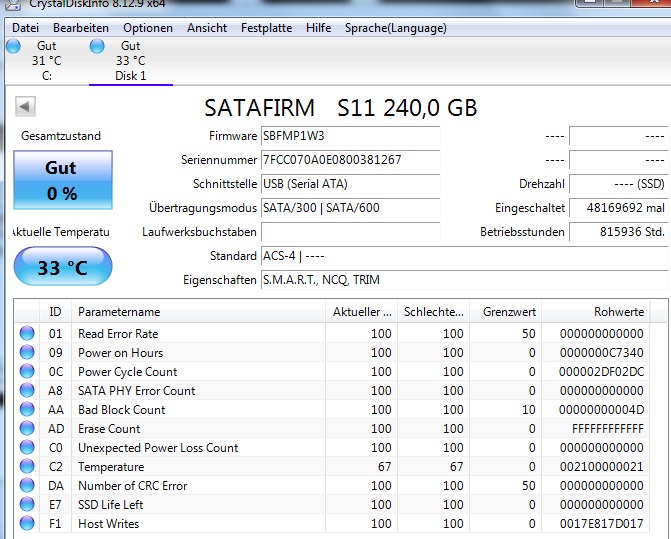This screenshot has height=539, width=671.
Task: Click the Betriebsstunden field 815936 Std.
Action: click(618, 232)
